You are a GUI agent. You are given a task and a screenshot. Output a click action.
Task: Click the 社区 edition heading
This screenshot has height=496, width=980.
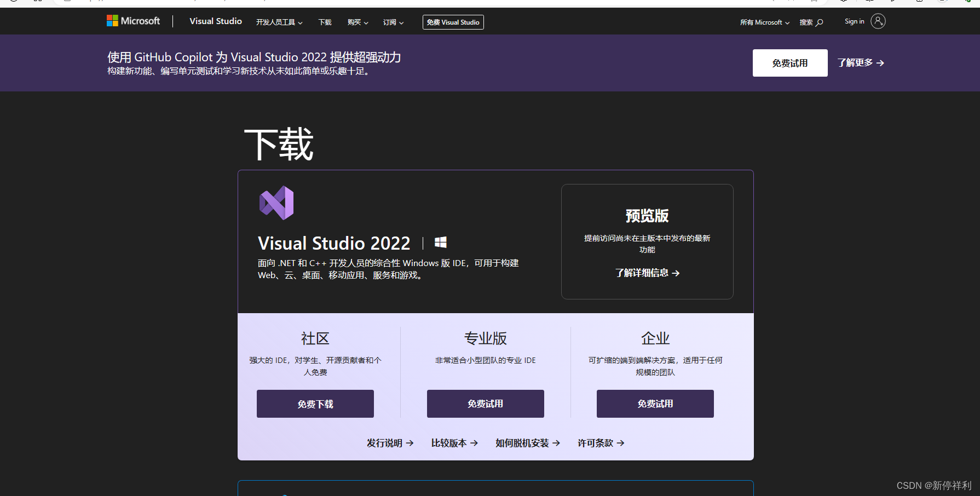315,338
